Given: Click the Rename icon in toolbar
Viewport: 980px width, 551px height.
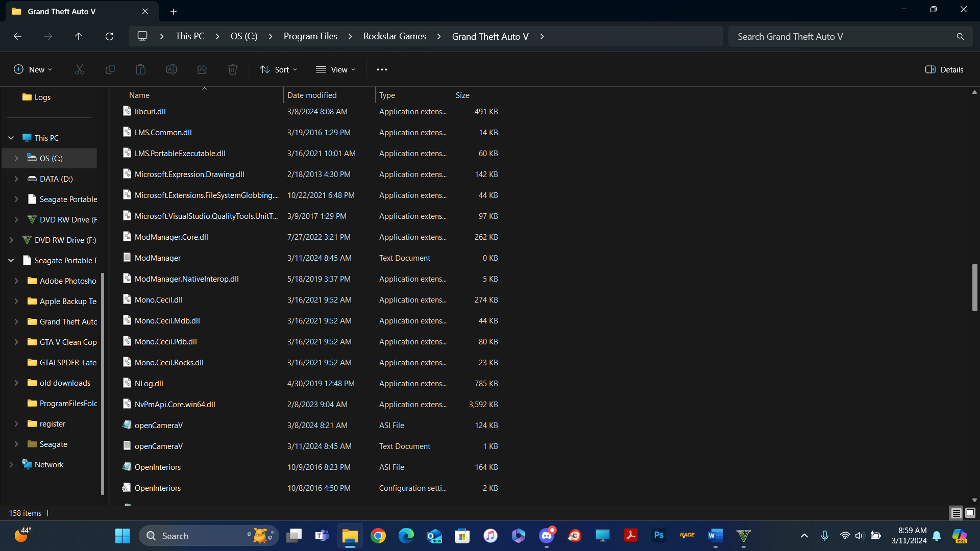Looking at the screenshot, I should pyautogui.click(x=171, y=69).
